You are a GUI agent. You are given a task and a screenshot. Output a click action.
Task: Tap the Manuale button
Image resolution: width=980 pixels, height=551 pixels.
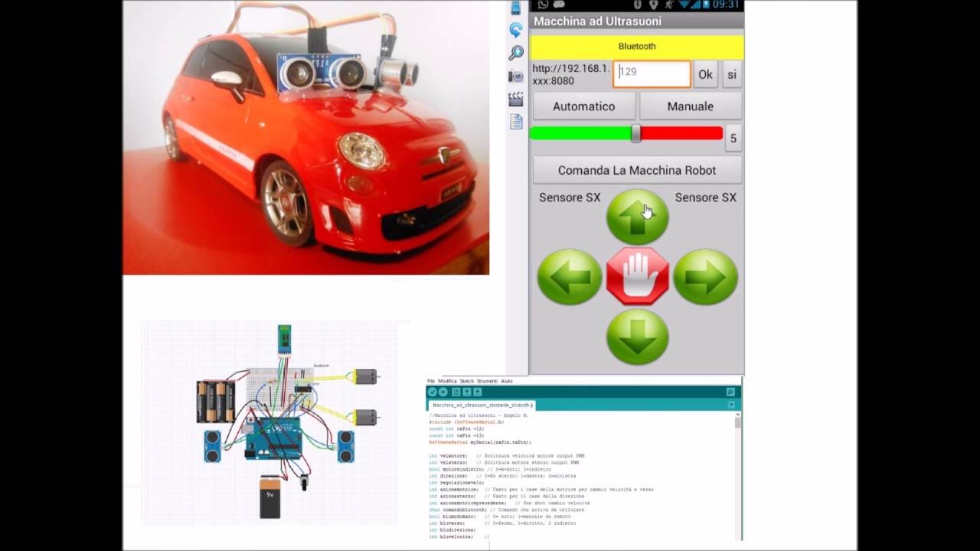point(691,106)
